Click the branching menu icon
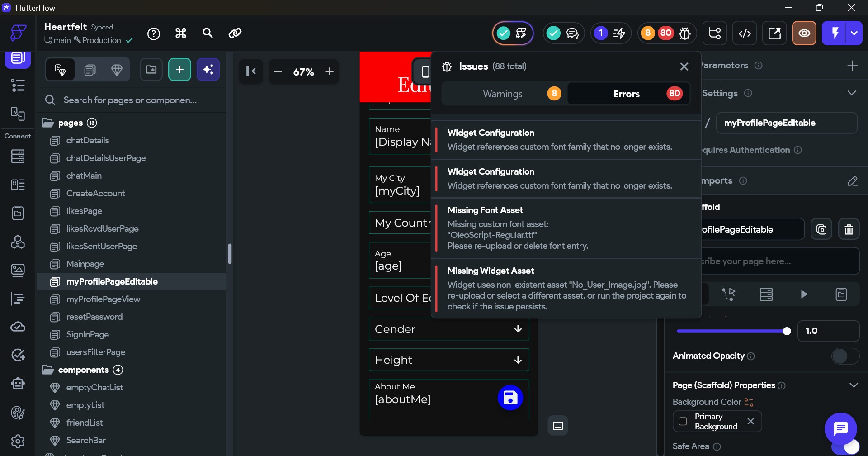868x456 pixels. [715, 33]
